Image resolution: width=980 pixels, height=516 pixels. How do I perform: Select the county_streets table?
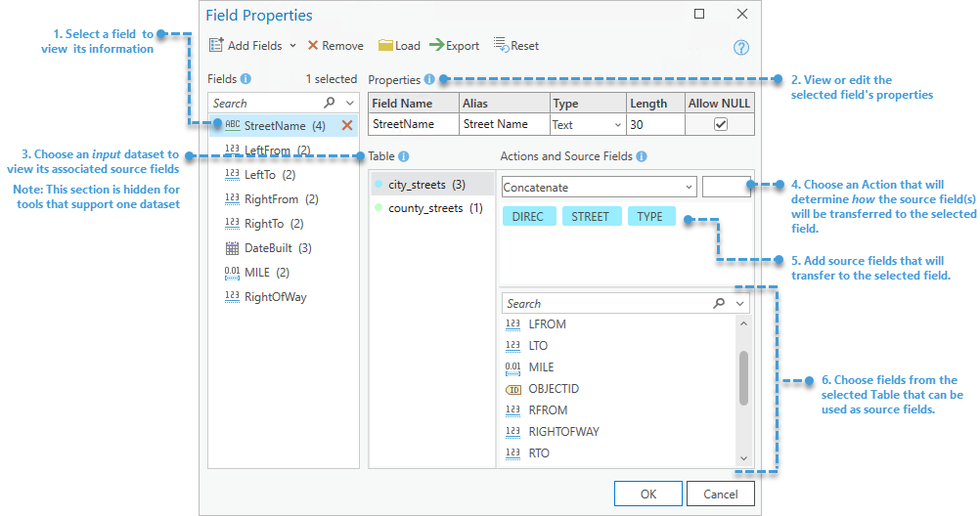click(x=425, y=208)
